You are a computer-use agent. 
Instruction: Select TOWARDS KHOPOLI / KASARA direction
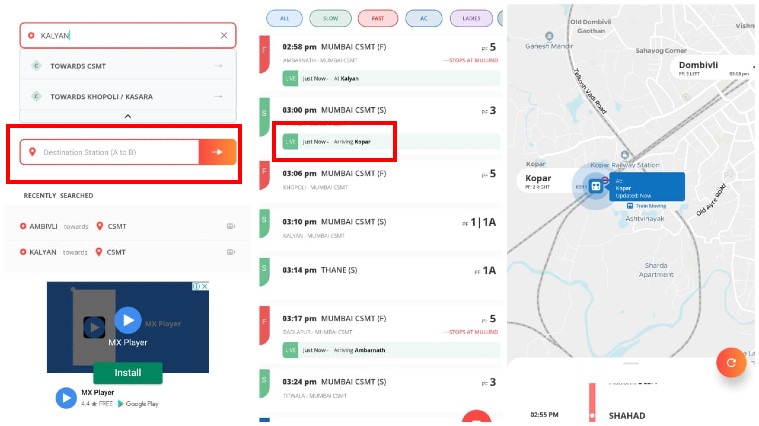click(128, 96)
